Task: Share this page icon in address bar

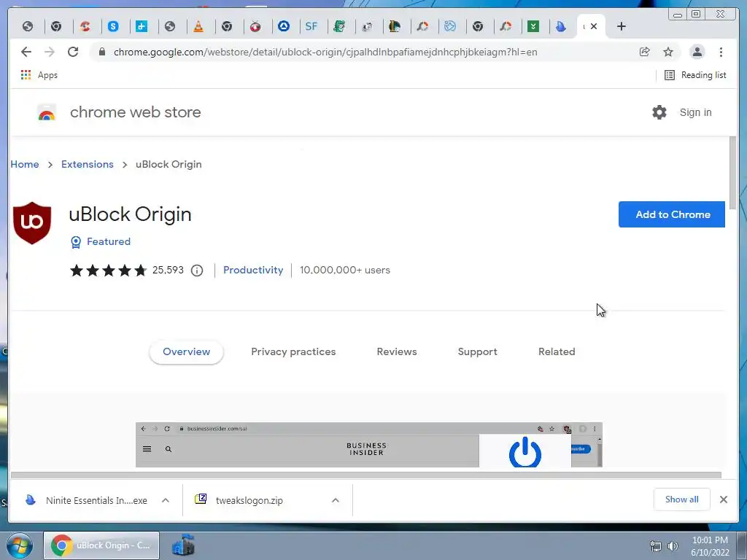Action: click(645, 52)
